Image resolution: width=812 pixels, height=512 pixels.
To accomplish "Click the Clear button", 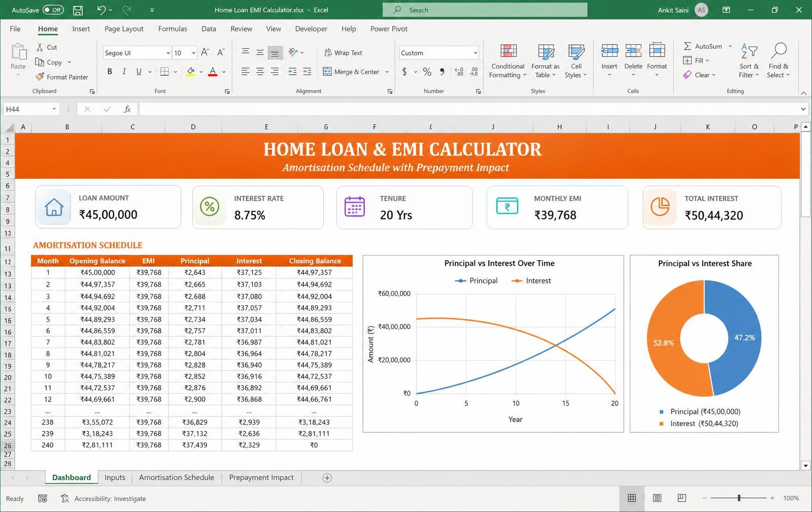I will 699,75.
